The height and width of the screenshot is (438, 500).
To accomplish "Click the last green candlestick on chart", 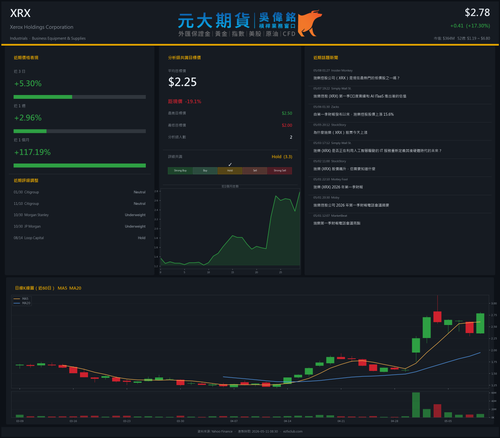I will 480,323.
